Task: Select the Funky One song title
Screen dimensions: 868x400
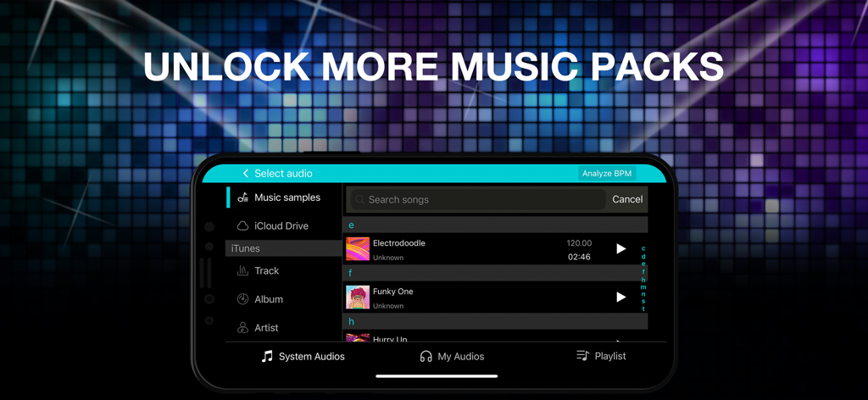Action: tap(392, 291)
